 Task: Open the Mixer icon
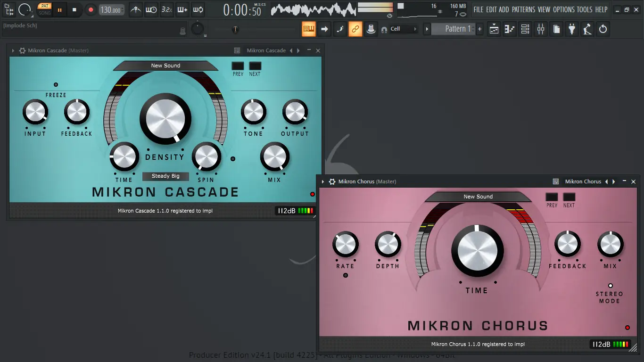tap(541, 29)
